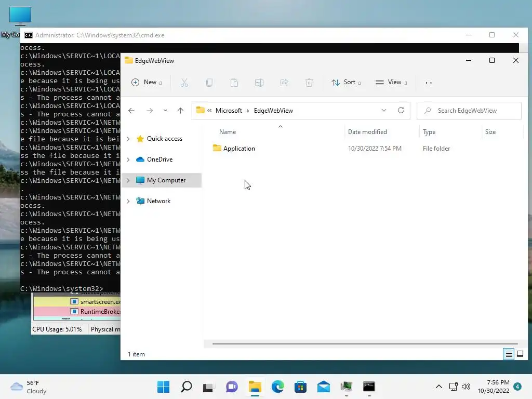The image size is (532, 399).
Task: Open Task View on the taskbar
Action: point(209,387)
